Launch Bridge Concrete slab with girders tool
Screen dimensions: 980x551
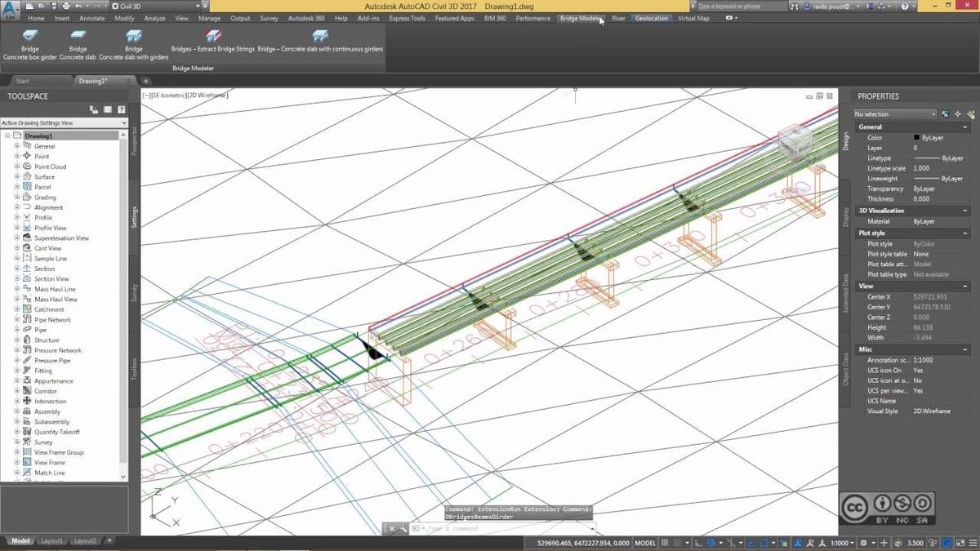[x=133, y=42]
